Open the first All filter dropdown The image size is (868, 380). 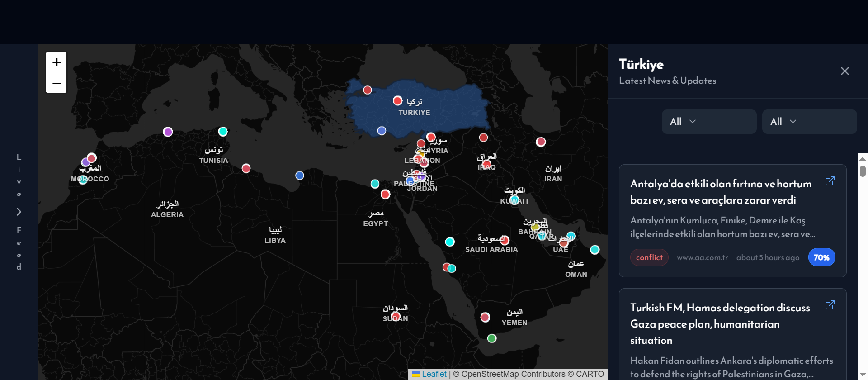pyautogui.click(x=709, y=121)
